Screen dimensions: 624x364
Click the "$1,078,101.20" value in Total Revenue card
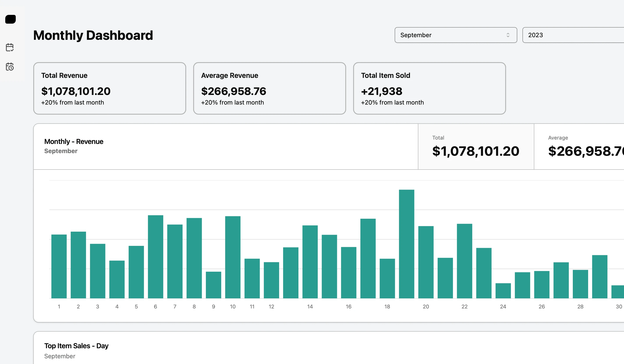point(76,91)
